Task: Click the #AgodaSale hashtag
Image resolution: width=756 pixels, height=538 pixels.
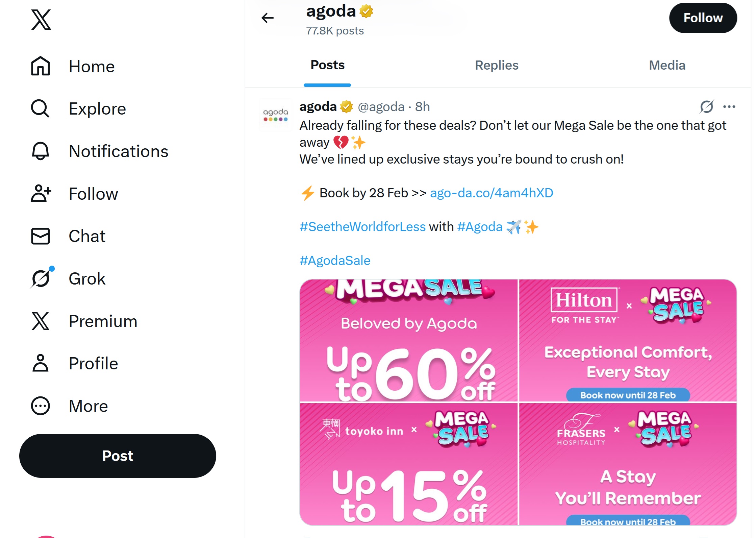Action: click(x=334, y=260)
